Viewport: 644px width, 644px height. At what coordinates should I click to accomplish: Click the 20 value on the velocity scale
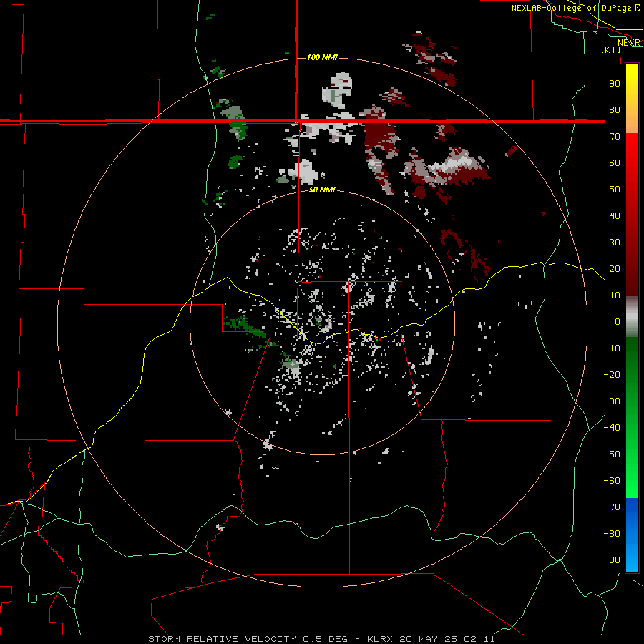pos(615,268)
